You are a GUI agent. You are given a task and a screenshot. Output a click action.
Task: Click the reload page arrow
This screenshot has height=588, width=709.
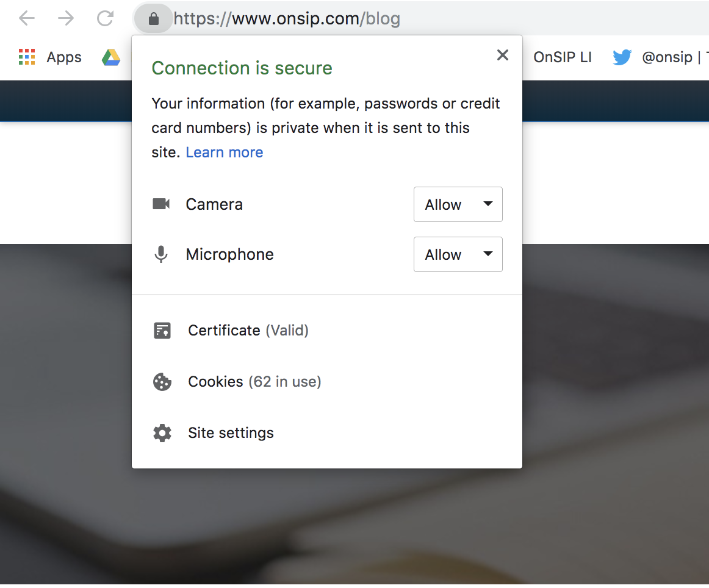coord(105,18)
